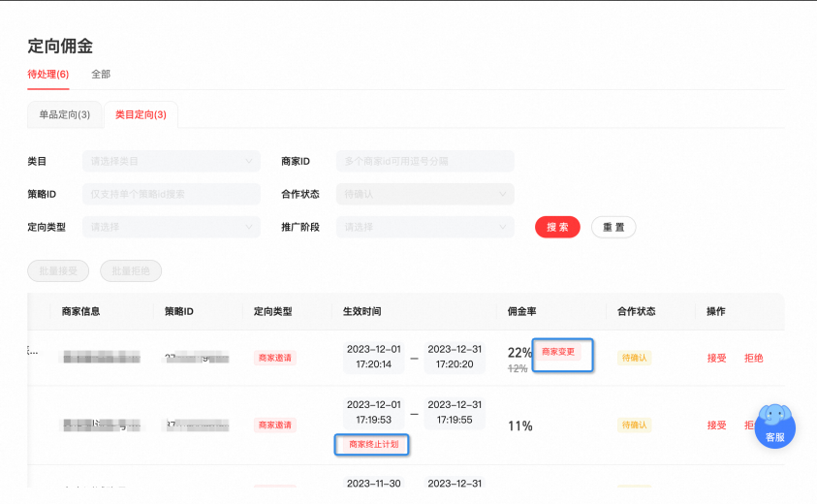817x504 pixels.
Task: Click the 11% commission rate value
Action: pos(520,426)
